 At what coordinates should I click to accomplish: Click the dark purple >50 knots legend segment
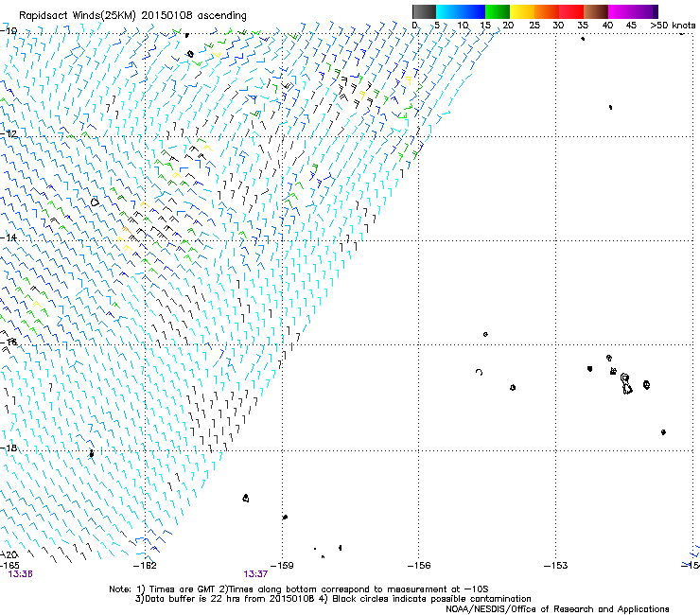pos(656,11)
